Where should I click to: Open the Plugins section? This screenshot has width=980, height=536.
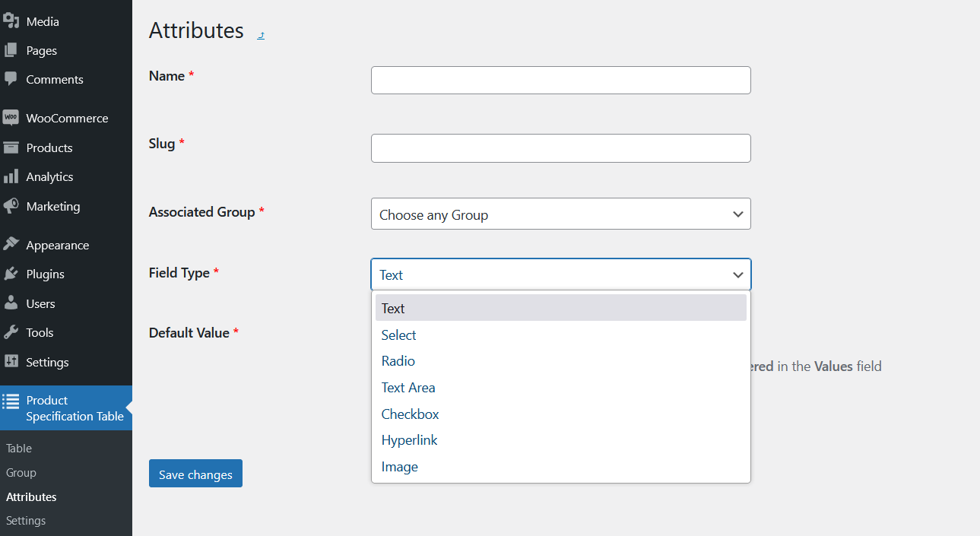(x=44, y=274)
